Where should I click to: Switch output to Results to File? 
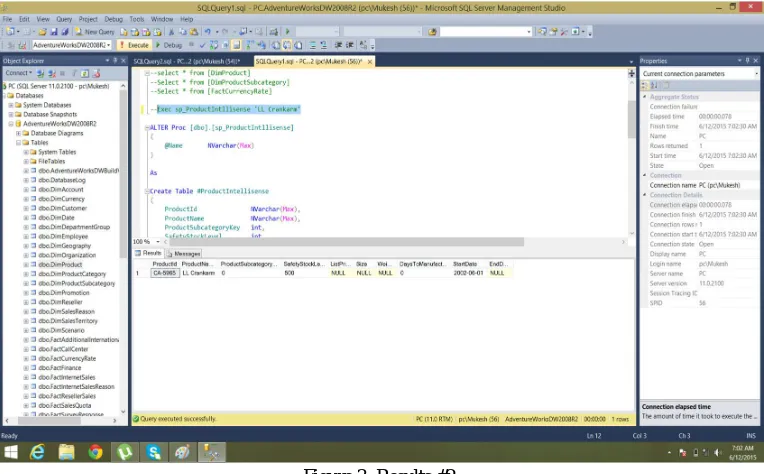(298, 45)
